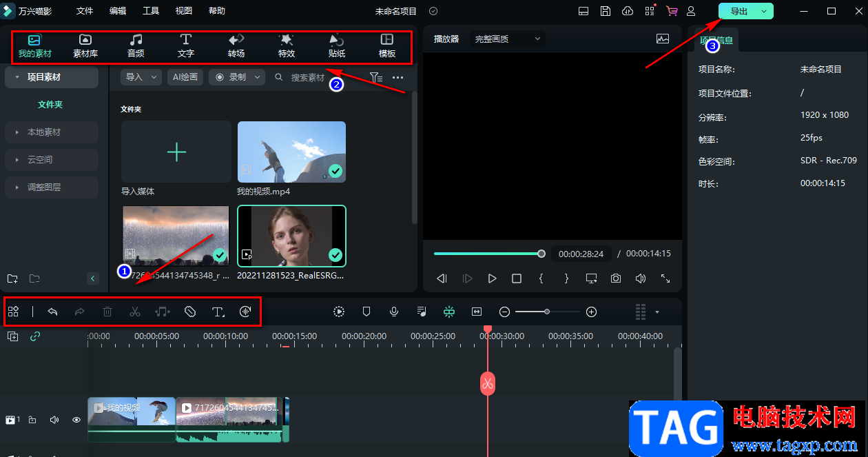Collapse the media sidebar arrow button
The height and width of the screenshot is (457, 868).
[x=93, y=278]
